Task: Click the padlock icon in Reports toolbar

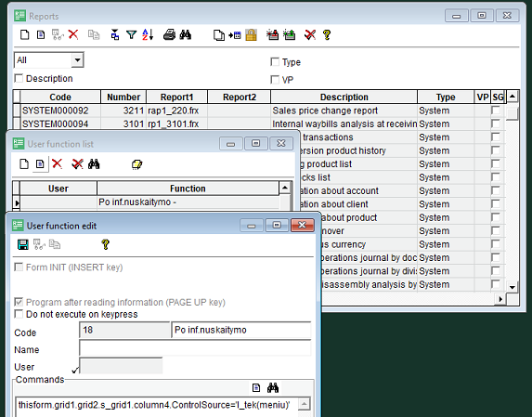Action: pyautogui.click(x=251, y=34)
